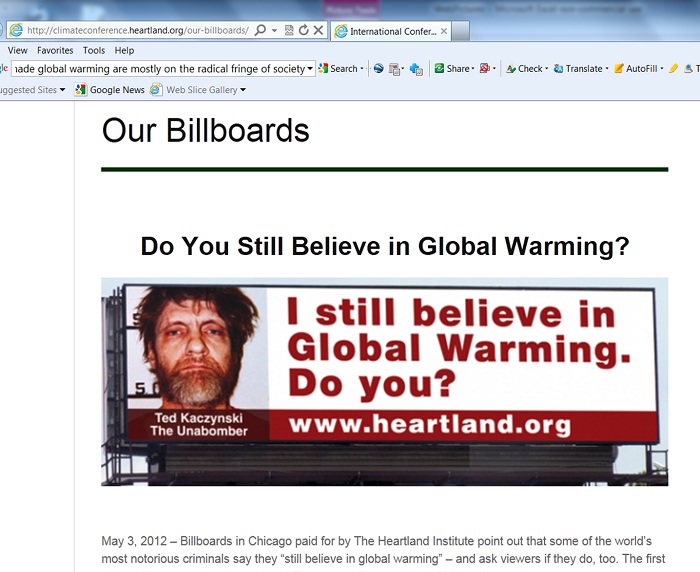
Task: Stop loading with the X icon in address bar
Action: [x=318, y=30]
